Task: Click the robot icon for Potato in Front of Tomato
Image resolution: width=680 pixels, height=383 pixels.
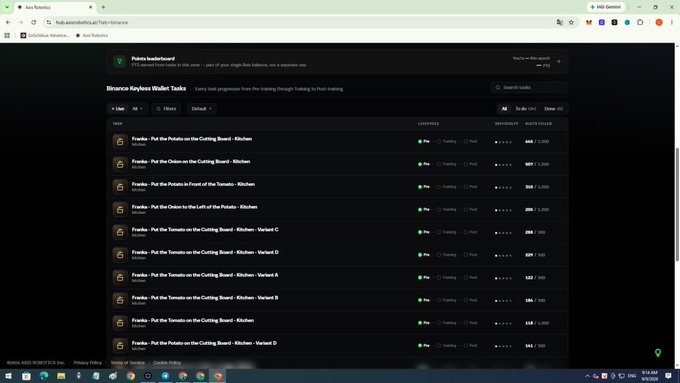Action: pyautogui.click(x=120, y=187)
